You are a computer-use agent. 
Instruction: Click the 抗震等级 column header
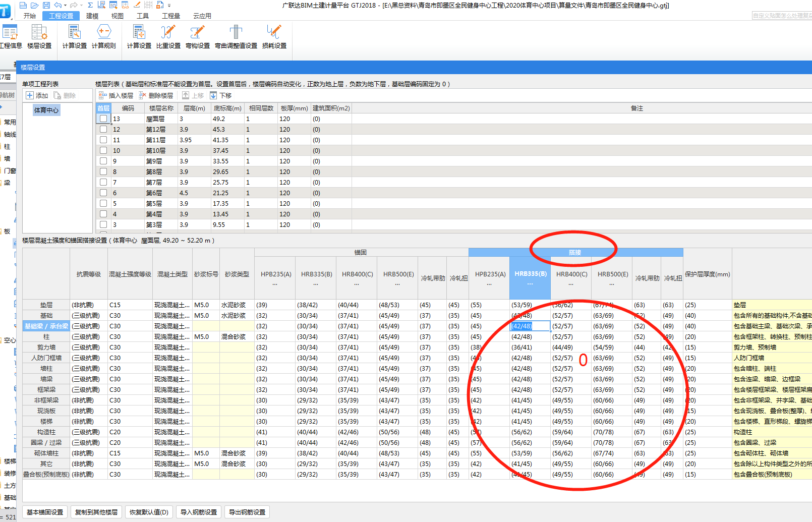89,274
